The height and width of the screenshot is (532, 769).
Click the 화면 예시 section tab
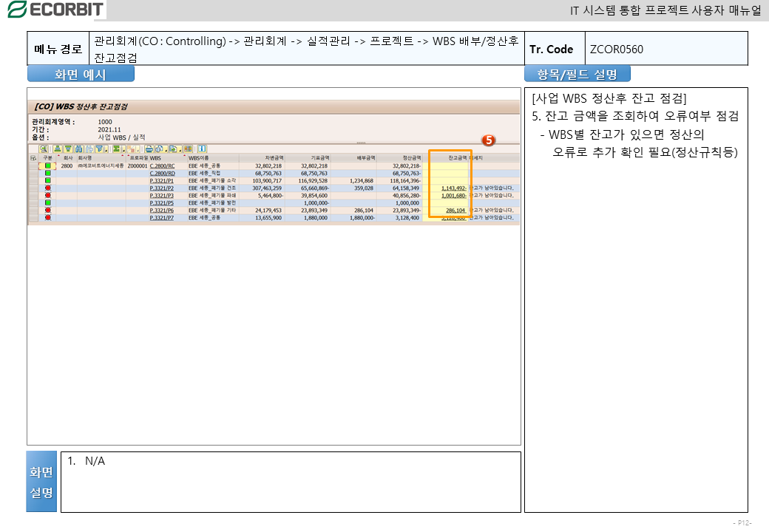(x=81, y=75)
